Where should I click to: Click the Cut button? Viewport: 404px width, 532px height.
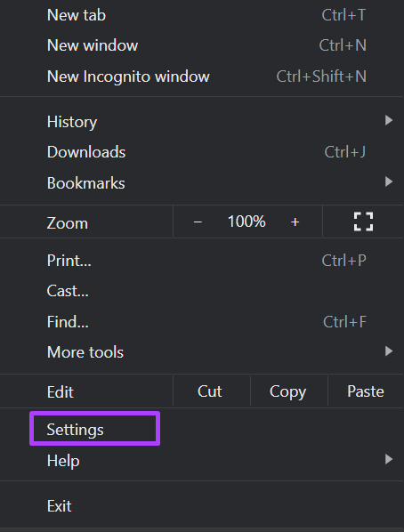[212, 391]
